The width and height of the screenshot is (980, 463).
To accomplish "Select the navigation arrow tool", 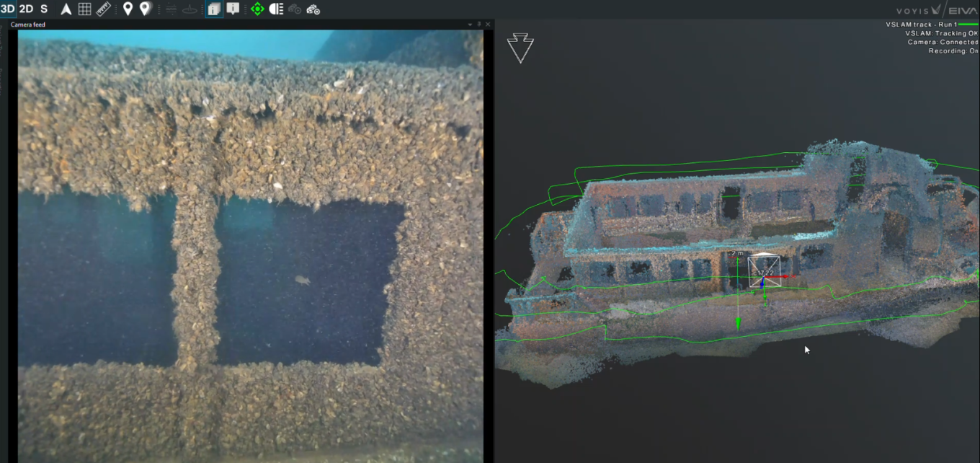I will pos(65,9).
